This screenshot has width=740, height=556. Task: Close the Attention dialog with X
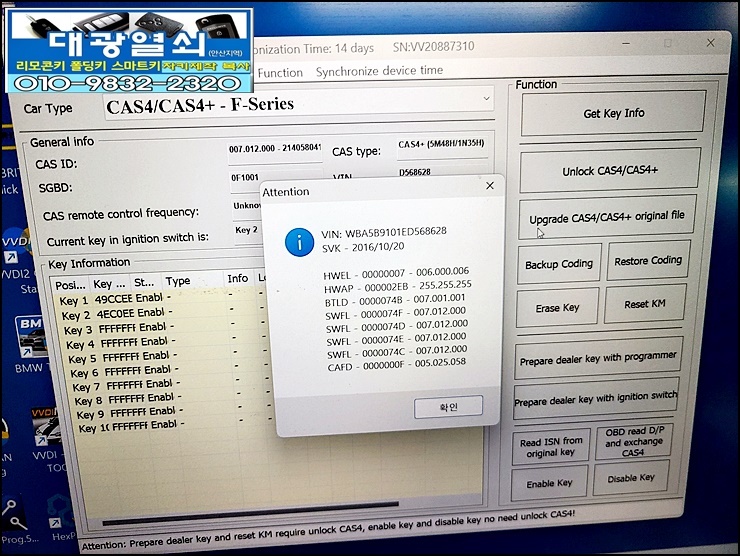pos(490,186)
